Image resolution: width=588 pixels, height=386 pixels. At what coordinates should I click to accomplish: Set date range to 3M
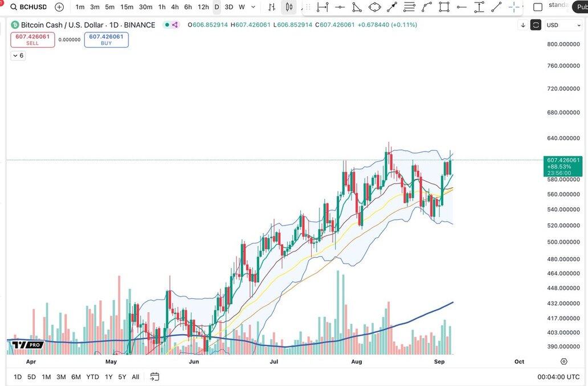point(61,377)
